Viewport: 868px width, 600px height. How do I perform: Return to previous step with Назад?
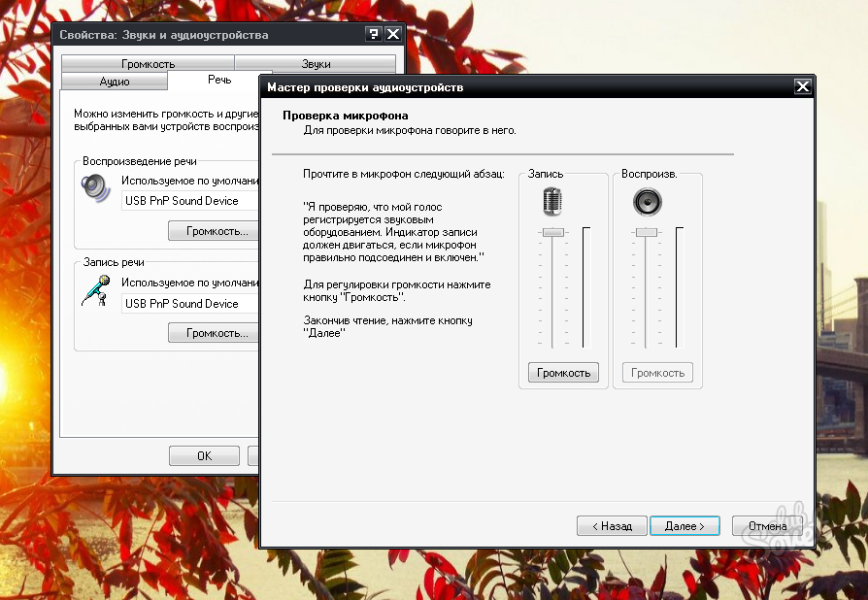pos(611,526)
